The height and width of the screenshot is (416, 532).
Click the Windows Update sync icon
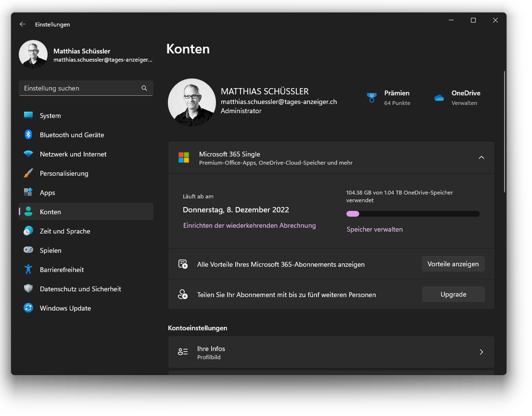click(x=28, y=308)
